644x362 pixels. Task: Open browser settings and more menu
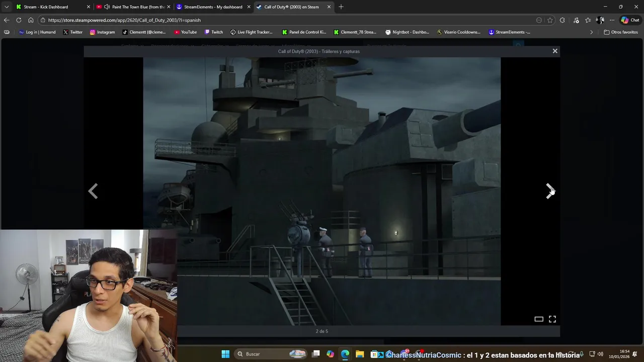[612, 20]
